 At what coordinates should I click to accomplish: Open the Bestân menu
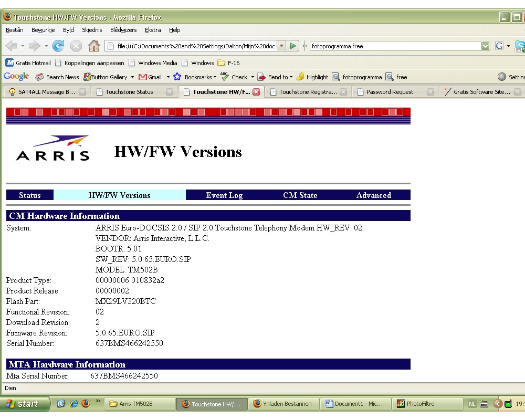[x=14, y=30]
